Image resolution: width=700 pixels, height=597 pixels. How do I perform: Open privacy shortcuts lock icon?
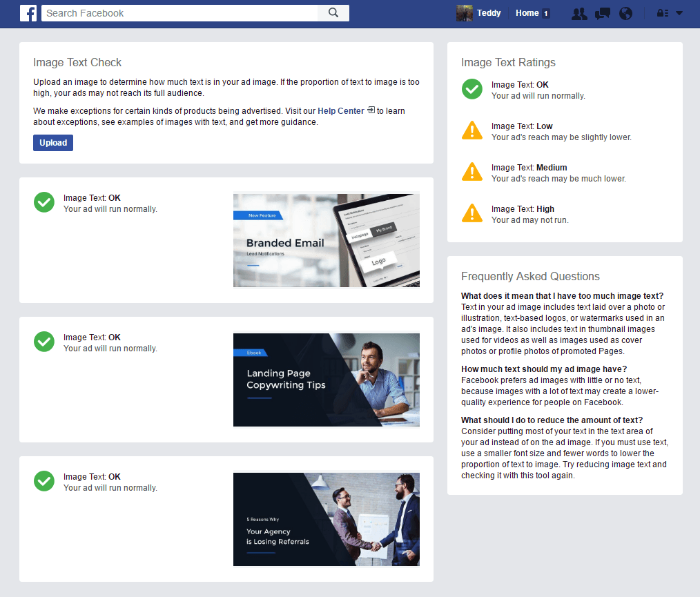coord(661,13)
